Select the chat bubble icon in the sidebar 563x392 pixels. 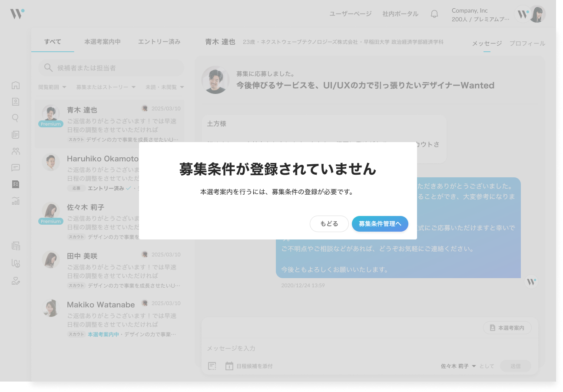(x=16, y=168)
